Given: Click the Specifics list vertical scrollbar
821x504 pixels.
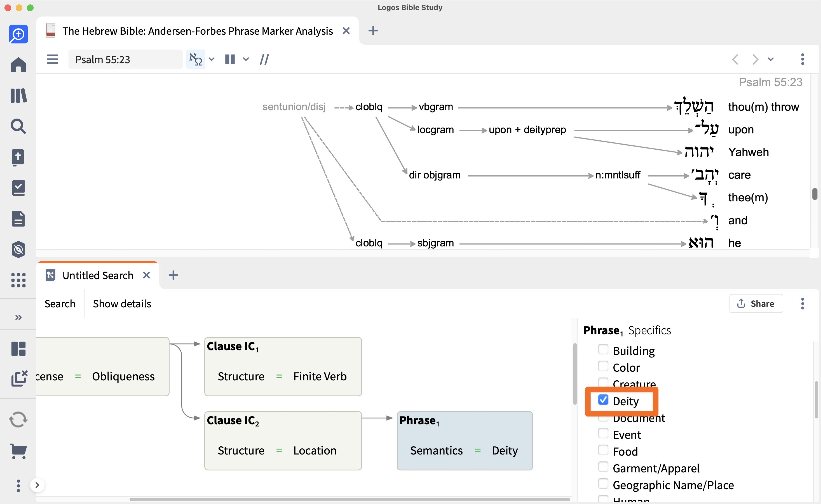Looking at the screenshot, I should click(x=817, y=399).
